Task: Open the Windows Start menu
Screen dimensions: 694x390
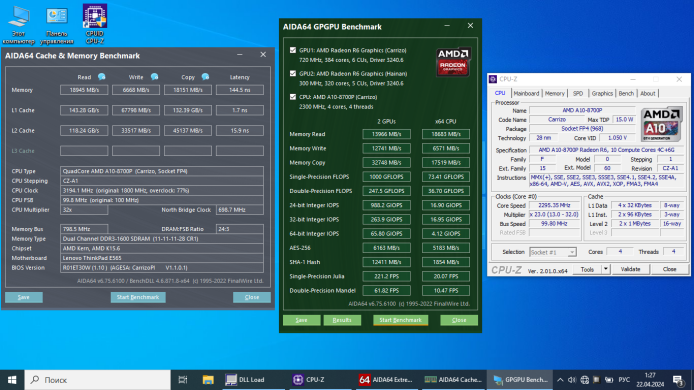Action: [12, 380]
